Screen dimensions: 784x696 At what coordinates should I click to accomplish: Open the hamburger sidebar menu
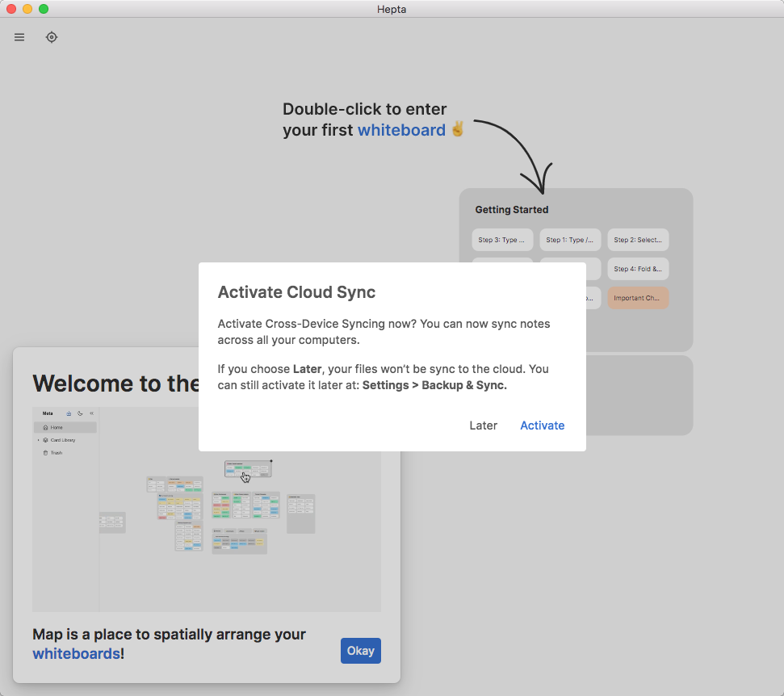coord(19,37)
